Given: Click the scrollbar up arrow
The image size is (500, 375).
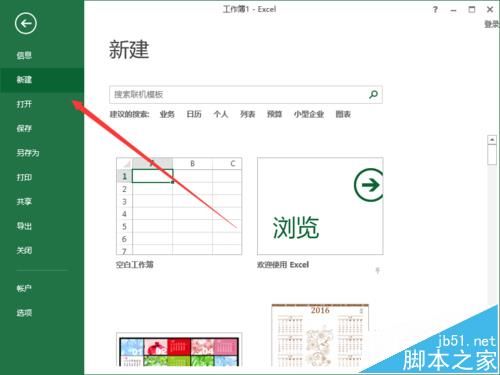Looking at the screenshot, I should [x=492, y=140].
